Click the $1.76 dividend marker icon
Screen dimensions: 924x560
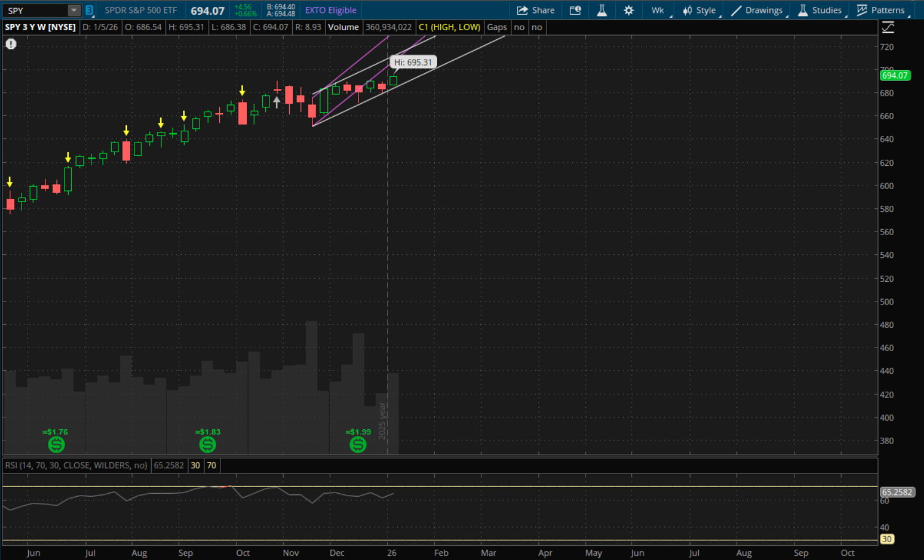(56, 445)
